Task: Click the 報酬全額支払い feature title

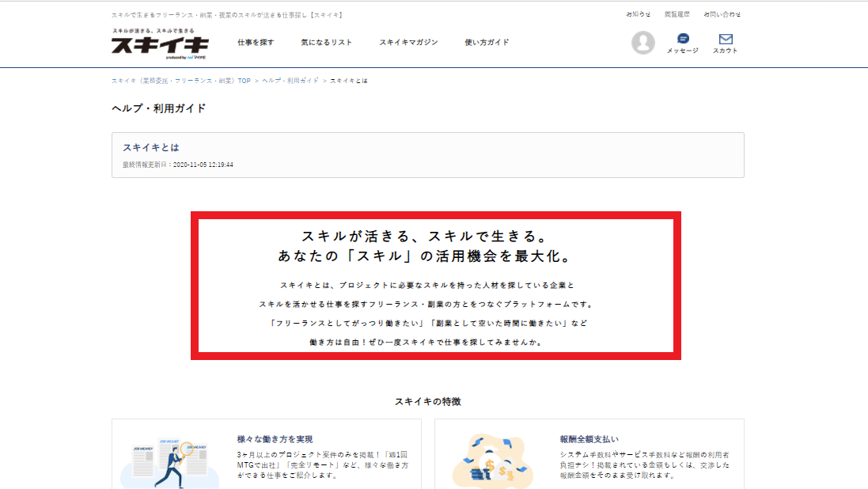Action: point(589,439)
